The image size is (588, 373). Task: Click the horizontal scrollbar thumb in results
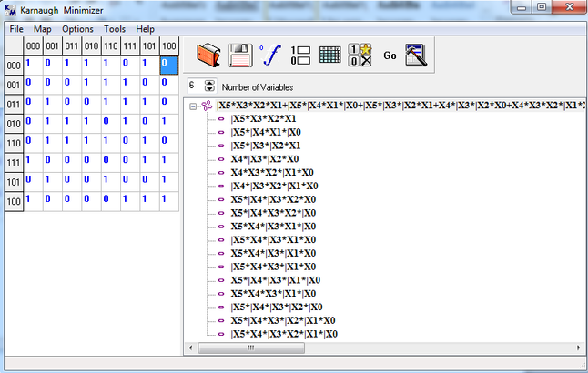point(251,348)
